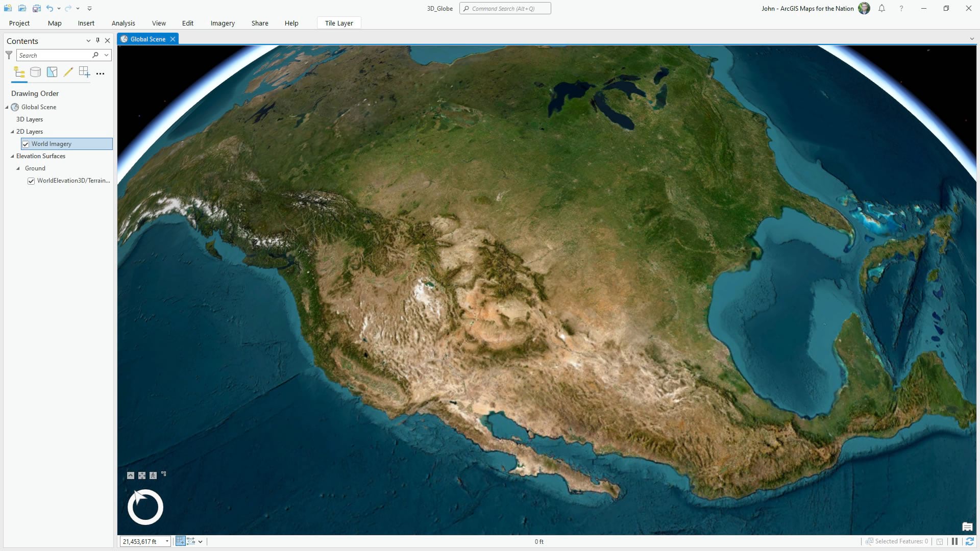Click List By Snapping grid icon
The width and height of the screenshot is (980, 551).
click(x=84, y=72)
